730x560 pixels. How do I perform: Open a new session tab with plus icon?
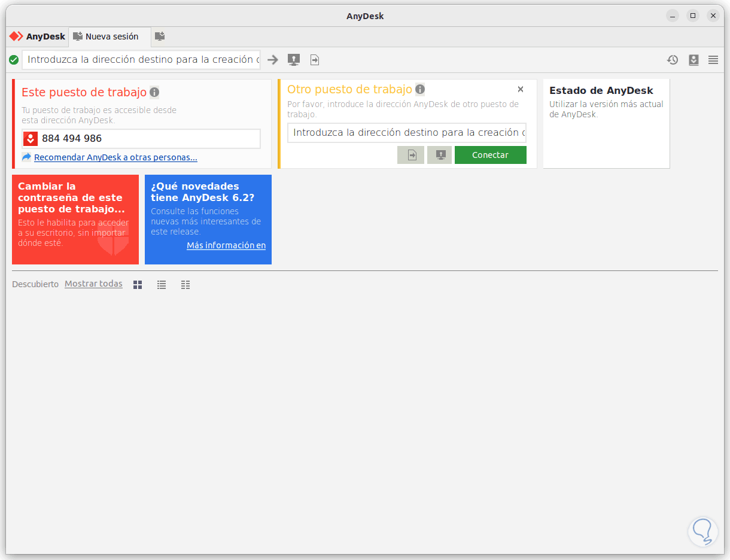pos(160,36)
